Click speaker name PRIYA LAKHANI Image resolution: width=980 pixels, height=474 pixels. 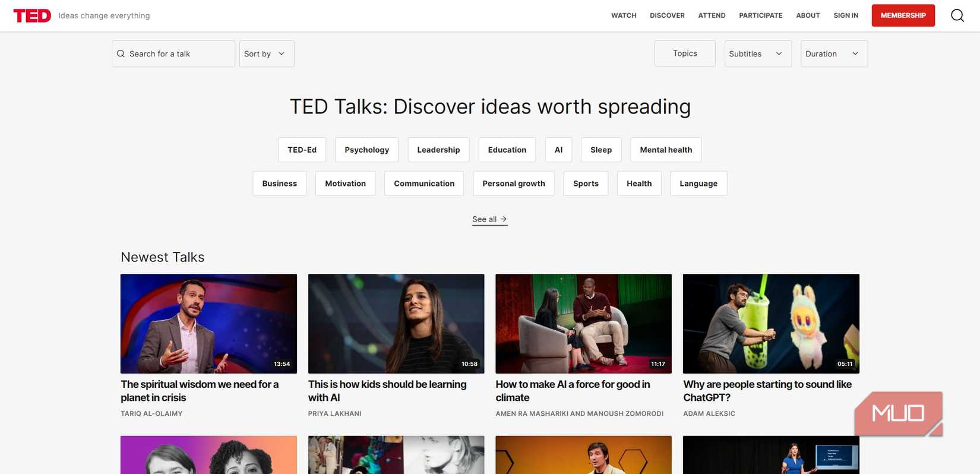tap(334, 413)
